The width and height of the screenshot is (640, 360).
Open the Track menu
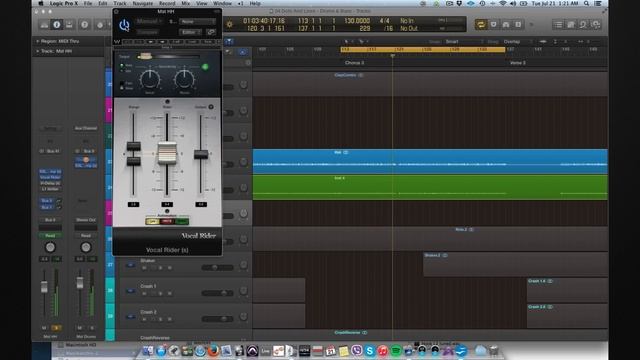tap(120, 3)
